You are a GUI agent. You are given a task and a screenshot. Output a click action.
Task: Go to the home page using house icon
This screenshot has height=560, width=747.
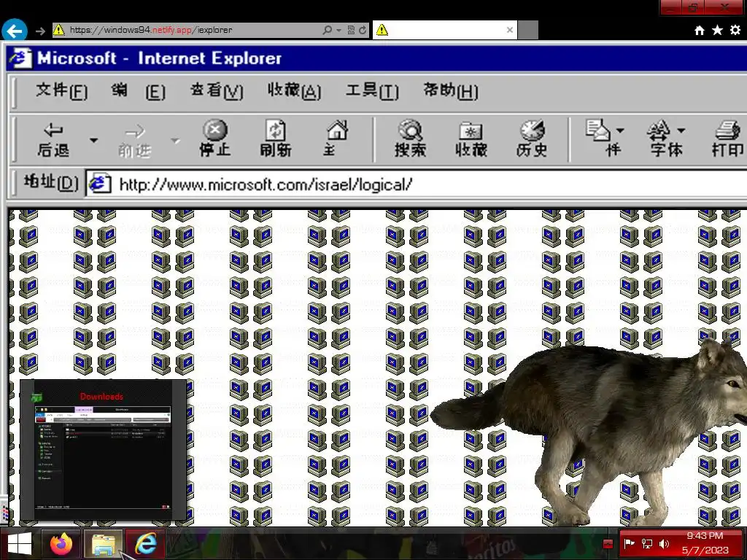(700, 31)
